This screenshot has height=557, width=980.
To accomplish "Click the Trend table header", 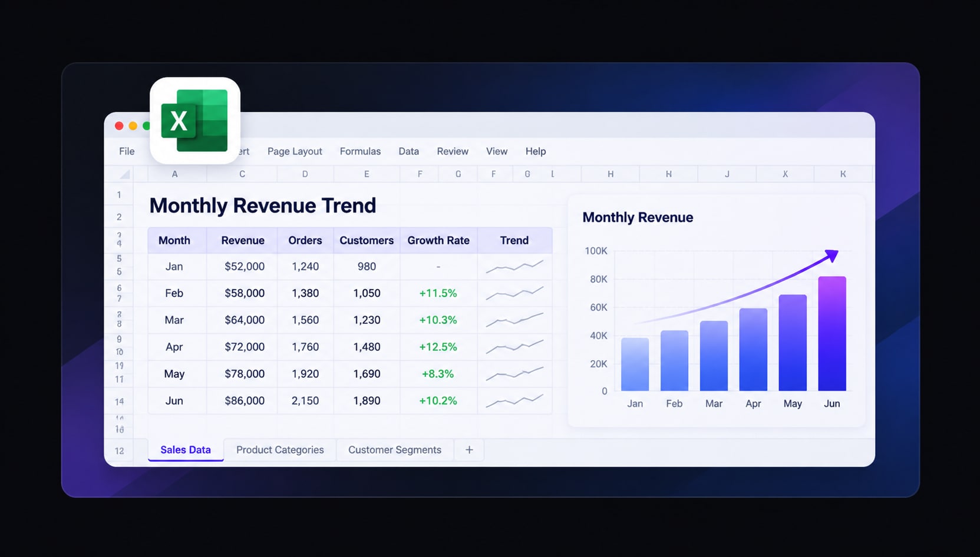I will pyautogui.click(x=514, y=240).
